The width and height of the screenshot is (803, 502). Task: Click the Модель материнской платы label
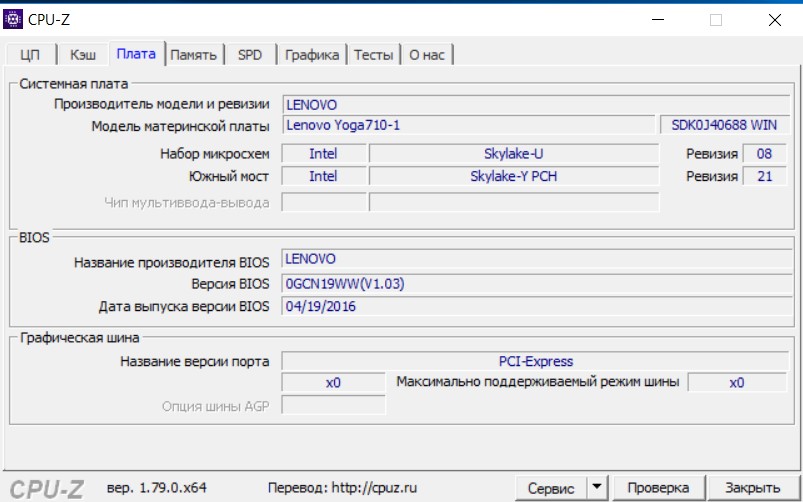[180, 126]
